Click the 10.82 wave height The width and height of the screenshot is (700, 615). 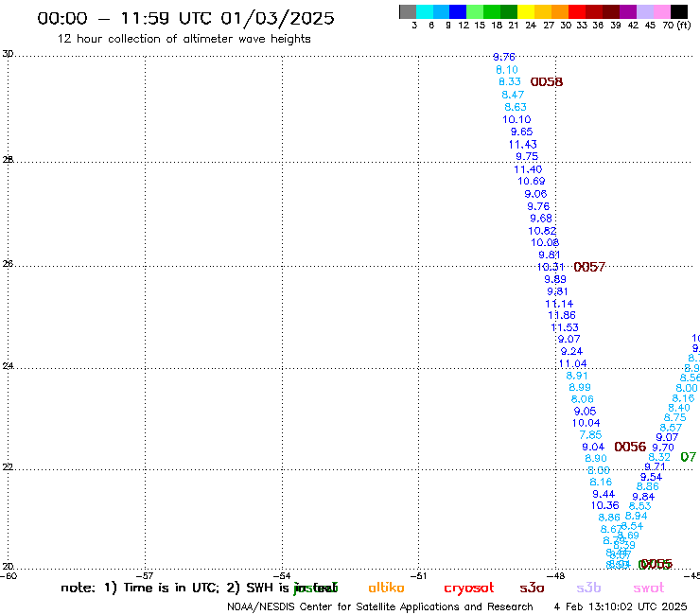pos(542,231)
